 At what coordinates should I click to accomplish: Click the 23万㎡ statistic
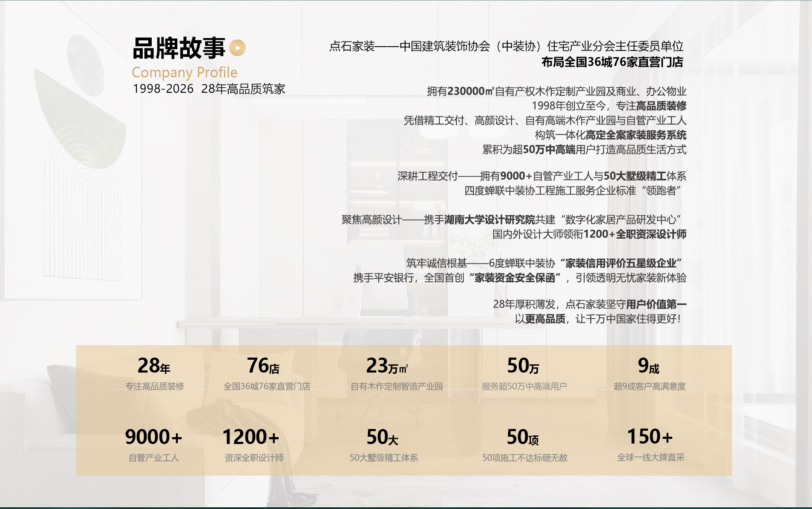tap(387, 366)
